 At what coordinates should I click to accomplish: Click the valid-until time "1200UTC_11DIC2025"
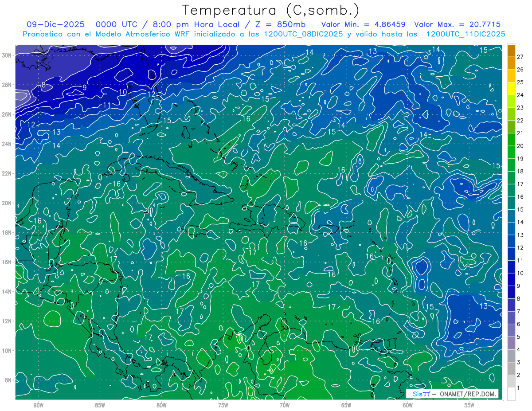point(465,34)
